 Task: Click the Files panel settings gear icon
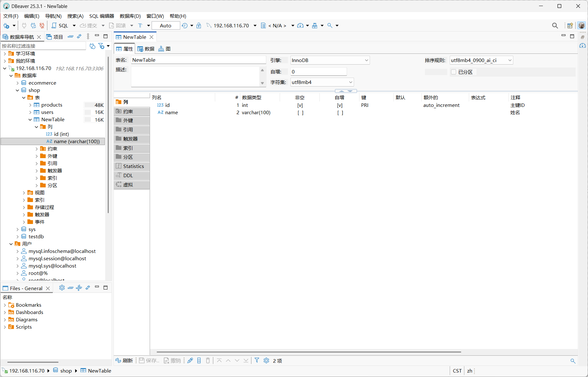coord(62,288)
